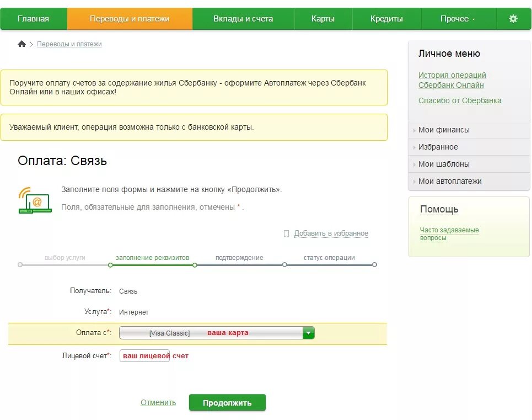Go home via breadcrumb house icon
532x420 pixels.
coord(22,44)
